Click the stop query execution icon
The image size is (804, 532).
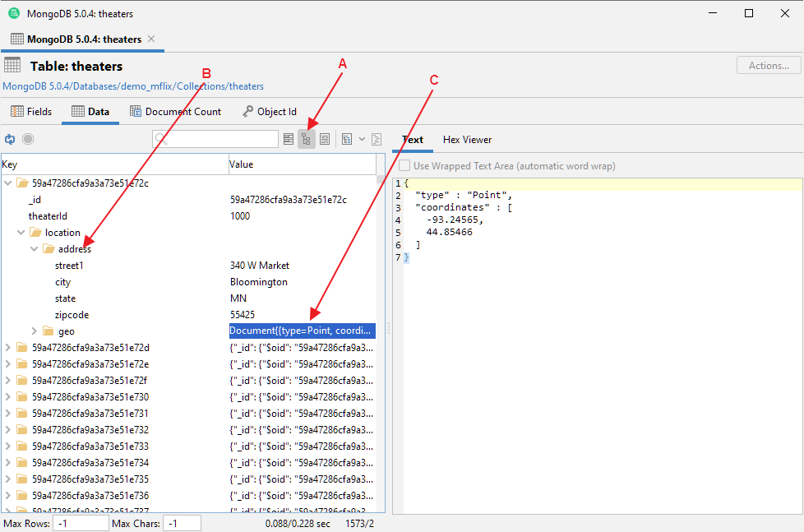coord(27,139)
